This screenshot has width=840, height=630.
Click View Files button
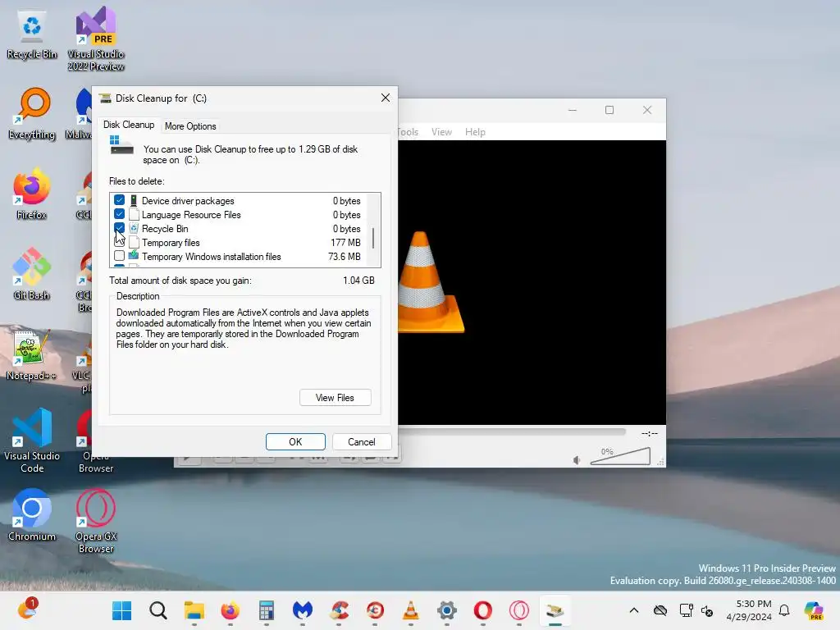click(x=335, y=398)
